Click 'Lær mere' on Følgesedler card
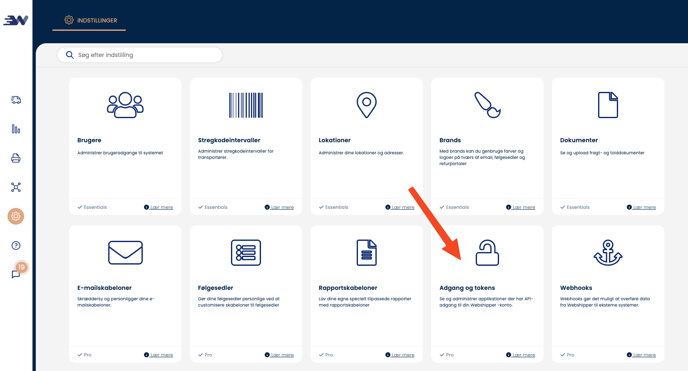Screen dimensions: 688x371 pyautogui.click(x=279, y=355)
